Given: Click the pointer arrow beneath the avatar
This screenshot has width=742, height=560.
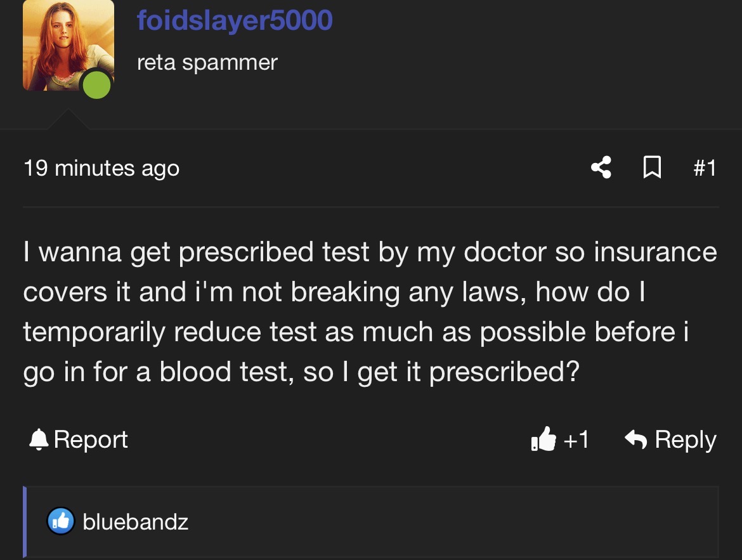Looking at the screenshot, I should click(x=68, y=119).
